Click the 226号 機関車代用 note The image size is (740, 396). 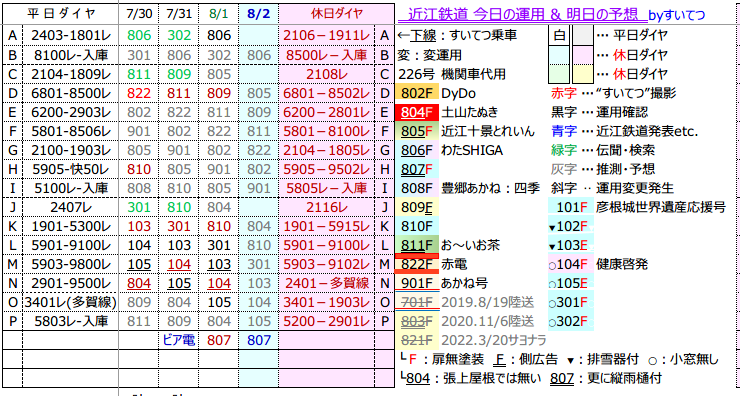(452, 74)
